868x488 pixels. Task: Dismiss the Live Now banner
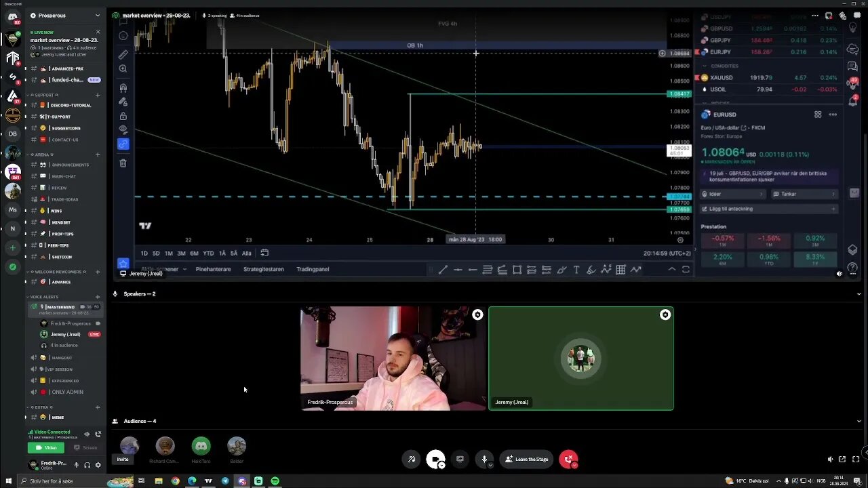(98, 32)
